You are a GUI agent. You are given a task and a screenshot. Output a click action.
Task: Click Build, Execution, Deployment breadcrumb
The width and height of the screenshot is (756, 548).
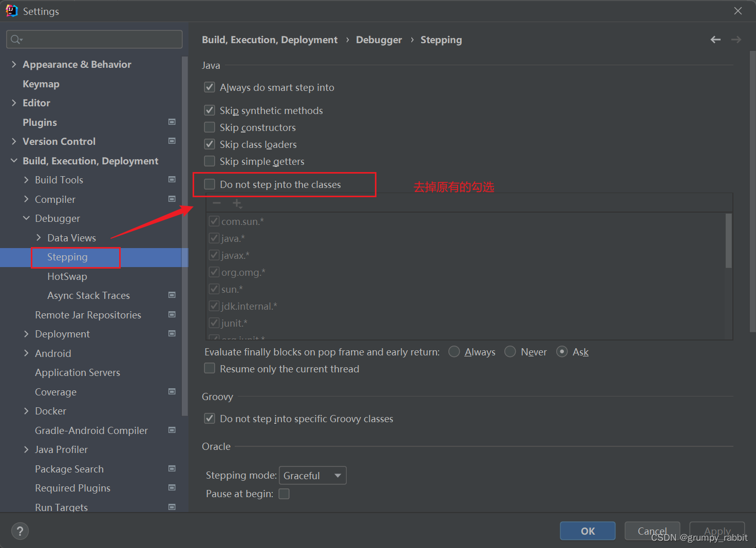270,40
